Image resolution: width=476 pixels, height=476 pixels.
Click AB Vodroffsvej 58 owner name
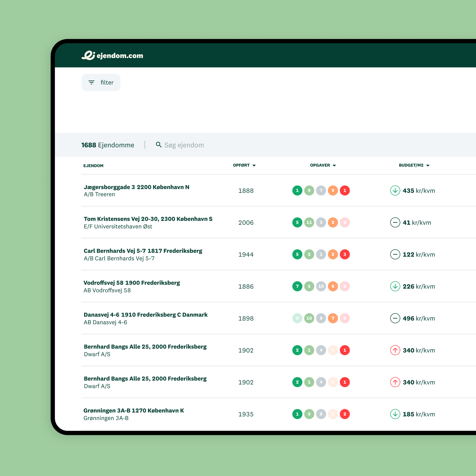point(107,290)
